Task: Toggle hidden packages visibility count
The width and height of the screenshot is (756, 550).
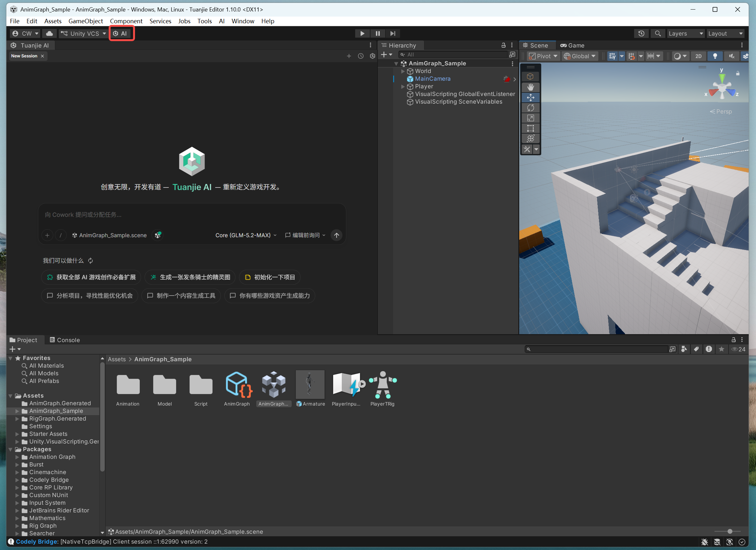Action: (x=738, y=349)
